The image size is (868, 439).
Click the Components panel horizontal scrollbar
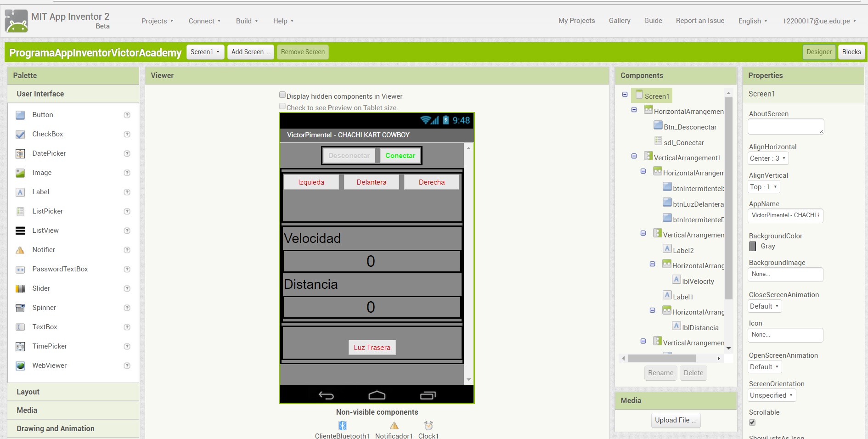[x=662, y=358]
